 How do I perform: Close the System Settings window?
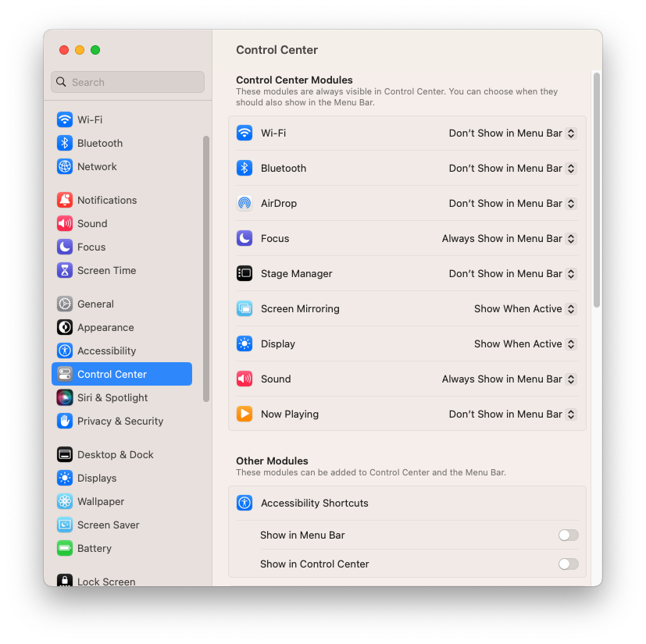64,50
